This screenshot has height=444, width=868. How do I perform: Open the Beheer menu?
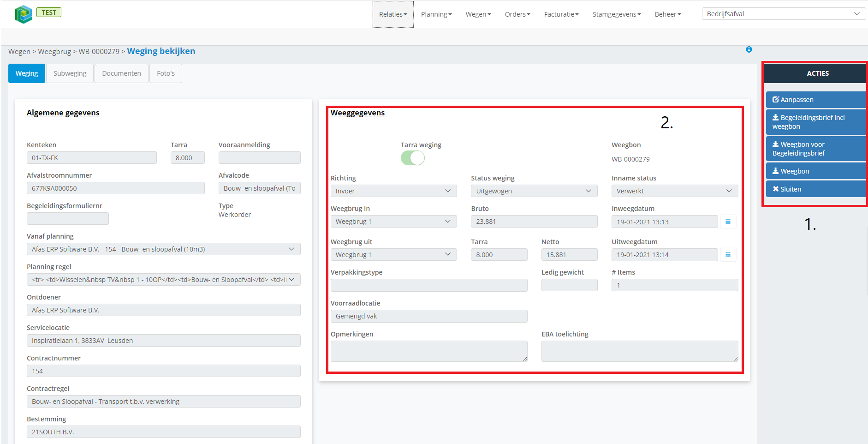pos(668,14)
